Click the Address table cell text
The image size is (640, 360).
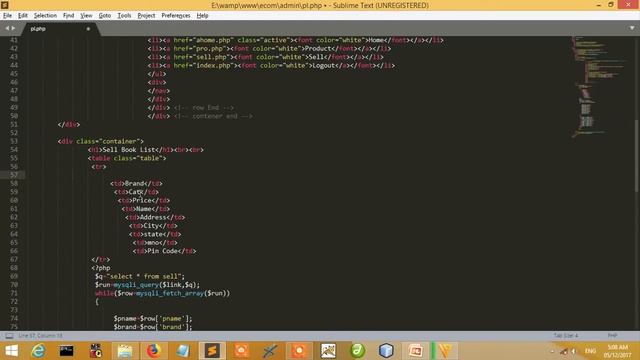coord(153,217)
